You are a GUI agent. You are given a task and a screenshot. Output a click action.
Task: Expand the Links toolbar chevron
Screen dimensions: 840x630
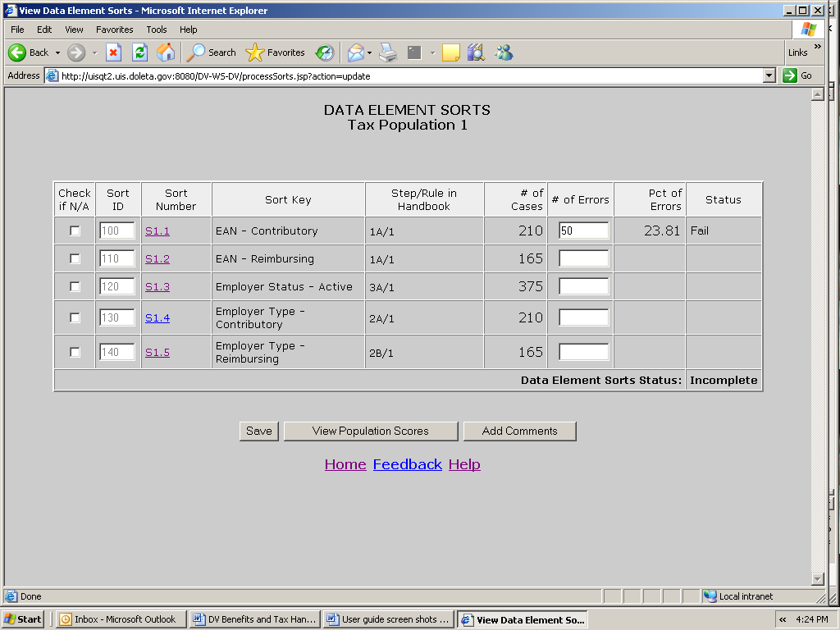(x=817, y=48)
